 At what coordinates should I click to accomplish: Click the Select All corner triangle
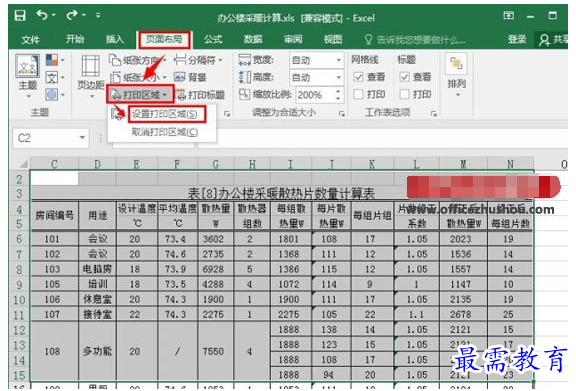[x=23, y=164]
